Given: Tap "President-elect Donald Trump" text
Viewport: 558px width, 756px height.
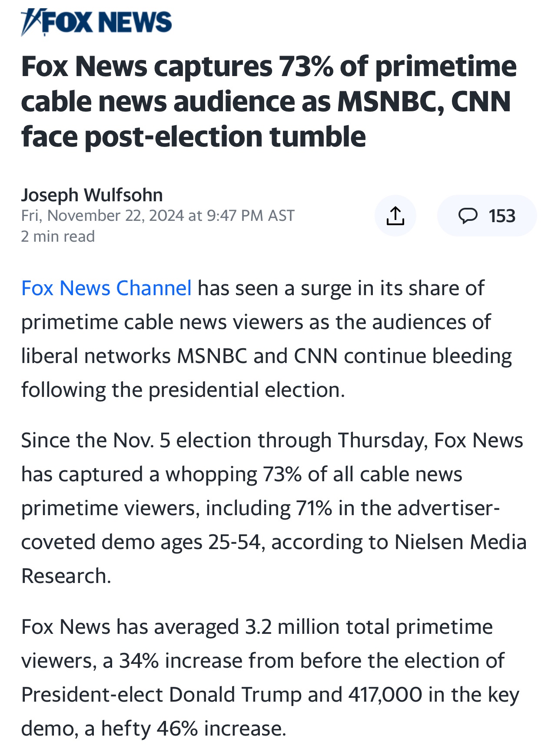Looking at the screenshot, I should [161, 695].
